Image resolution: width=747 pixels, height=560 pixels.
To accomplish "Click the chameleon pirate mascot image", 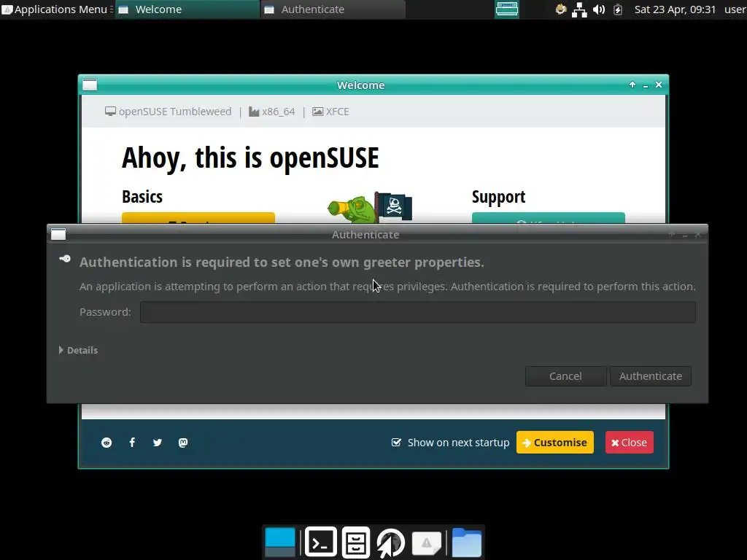I will click(370, 208).
